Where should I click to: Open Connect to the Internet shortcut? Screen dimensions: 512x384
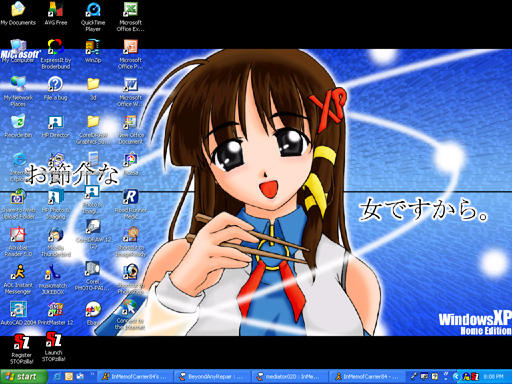pyautogui.click(x=130, y=307)
